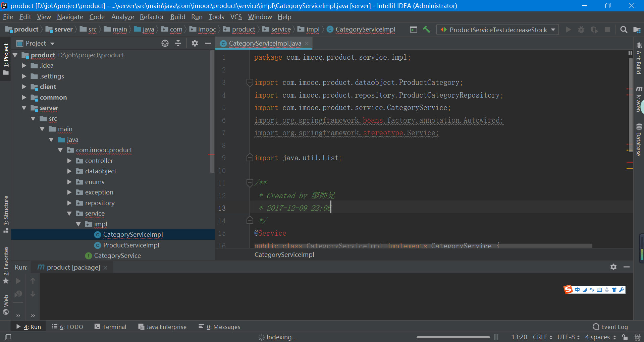Click Sogou input method S icon

coord(568,289)
